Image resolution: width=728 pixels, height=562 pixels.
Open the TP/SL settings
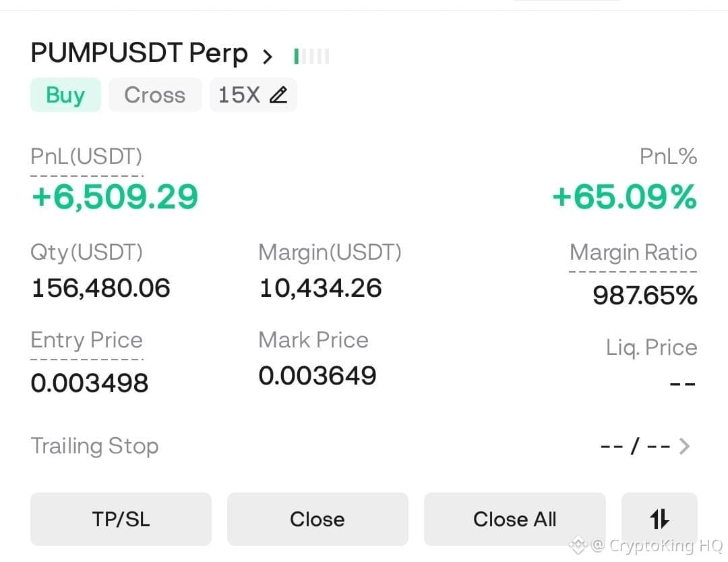click(x=121, y=519)
